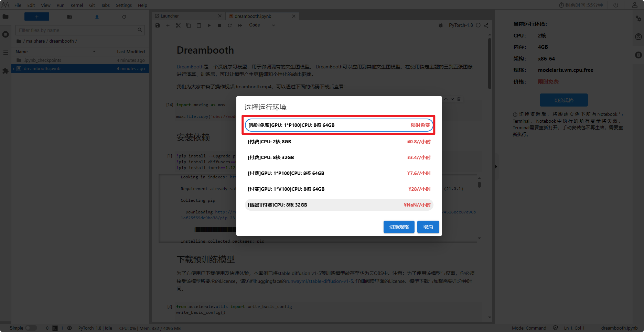Click the gear icon beside PyTorch-1.8 kernel name
The width and height of the screenshot is (644, 332).
pyautogui.click(x=441, y=25)
